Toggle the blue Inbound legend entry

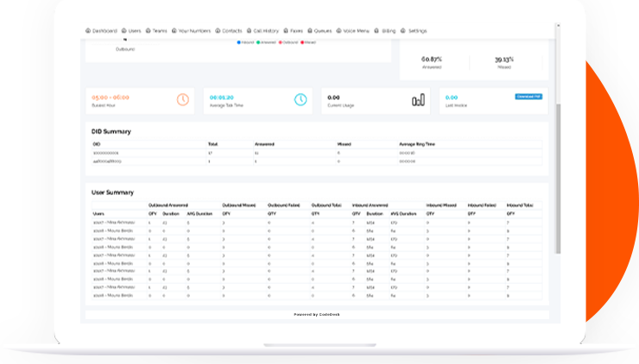(x=245, y=42)
